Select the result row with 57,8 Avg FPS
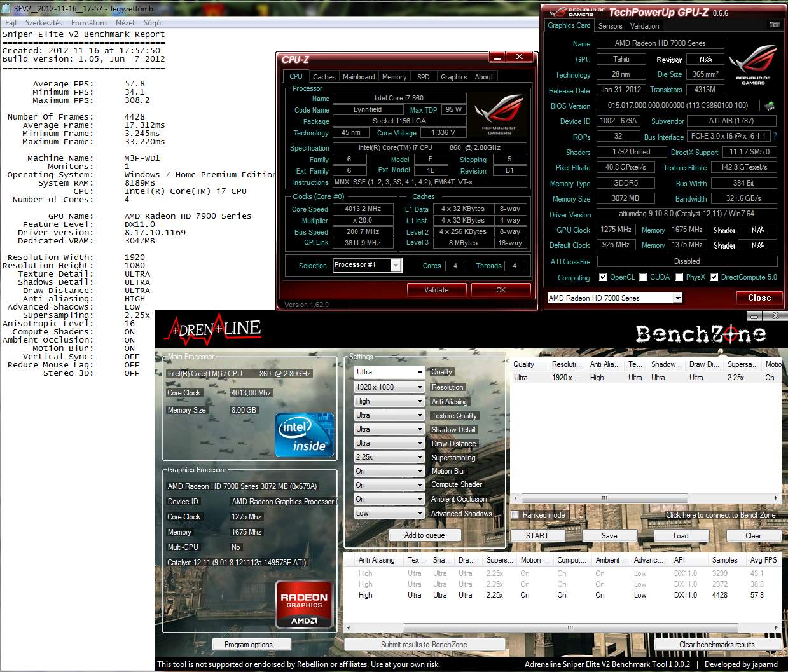Image resolution: width=788 pixels, height=672 pixels. click(x=562, y=595)
